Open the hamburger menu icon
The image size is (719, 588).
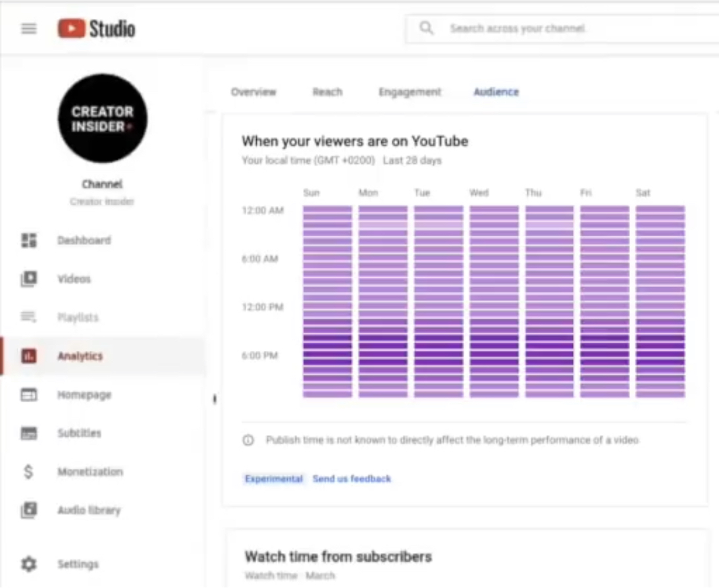click(x=29, y=29)
